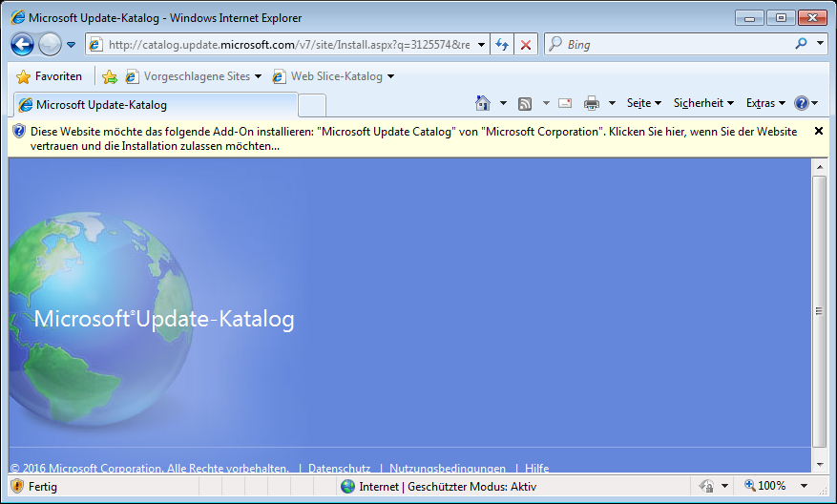Click the magnifier search button
This screenshot has width=837, height=504.
point(801,44)
